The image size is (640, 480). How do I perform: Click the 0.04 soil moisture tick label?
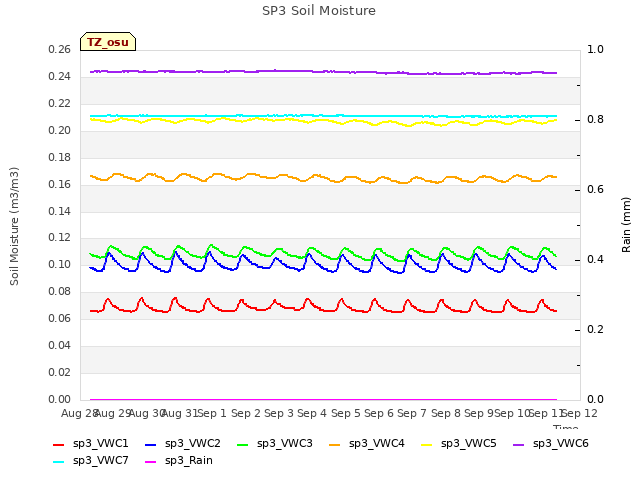click(60, 345)
